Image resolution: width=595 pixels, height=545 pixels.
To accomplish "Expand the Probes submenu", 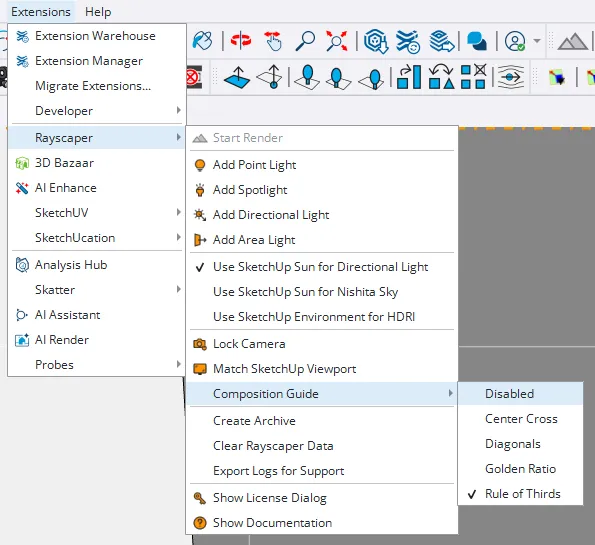I will (97, 365).
